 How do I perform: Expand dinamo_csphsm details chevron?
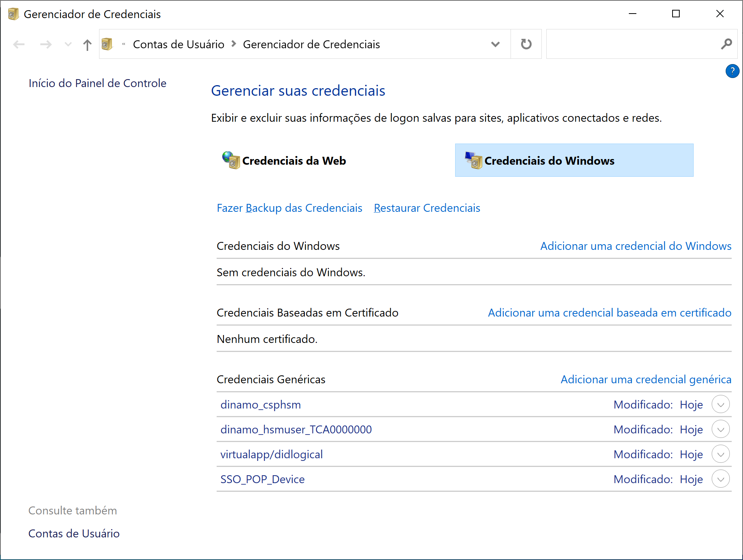point(720,404)
